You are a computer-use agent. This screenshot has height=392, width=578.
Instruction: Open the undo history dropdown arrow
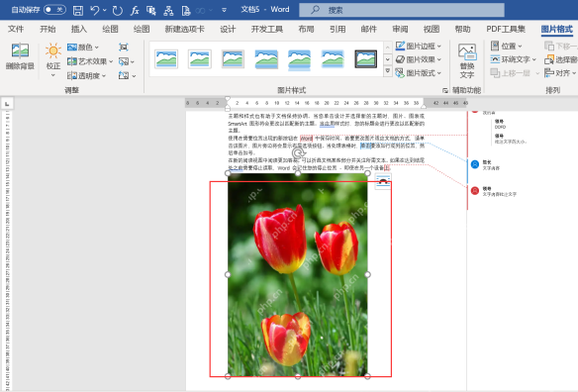(105, 10)
